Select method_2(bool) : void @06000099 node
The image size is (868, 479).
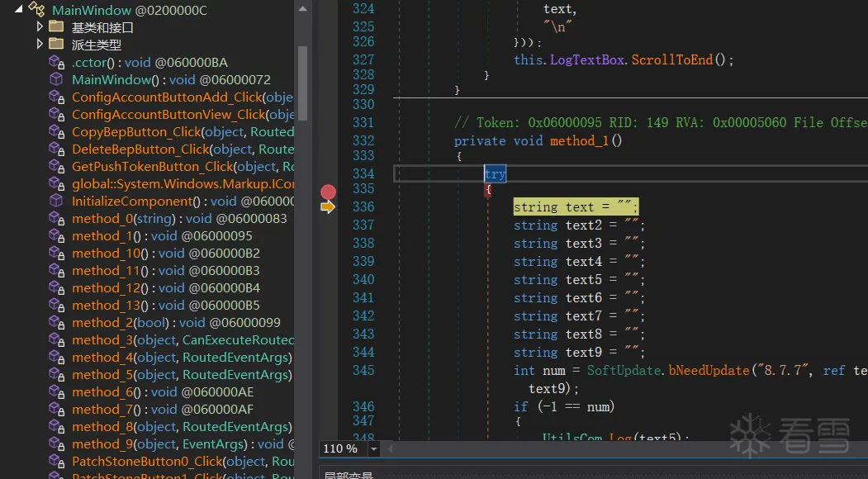[176, 322]
